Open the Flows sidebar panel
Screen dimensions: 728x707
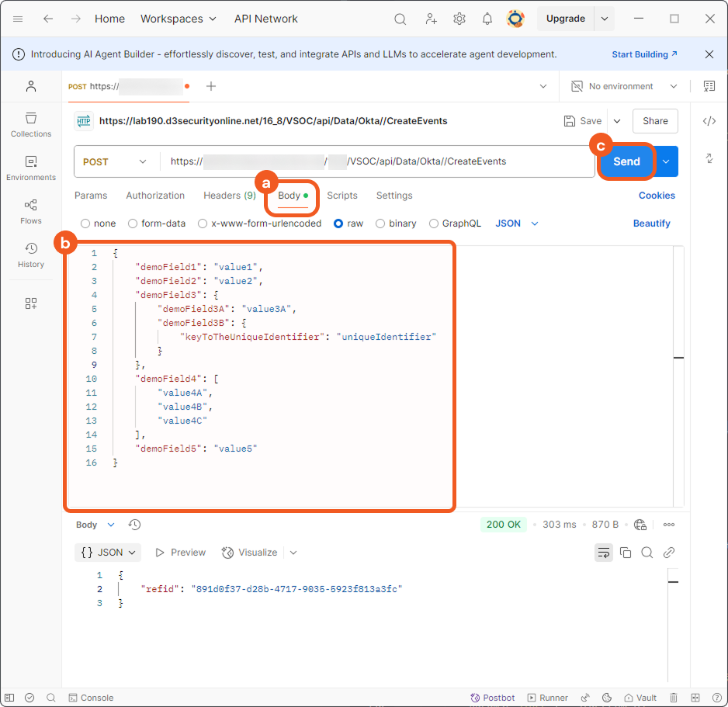(x=31, y=211)
